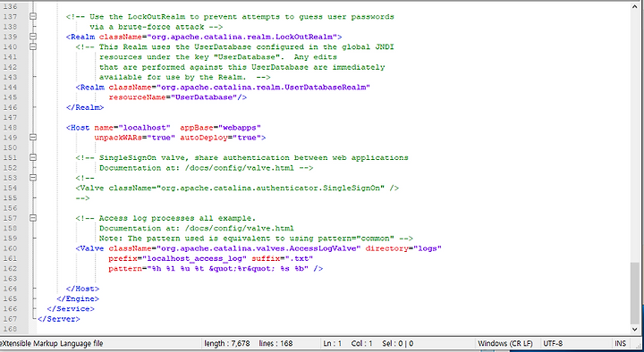Collapse the LockOutRealm block at line 139
This screenshot has height=352, width=644.
coord(33,37)
